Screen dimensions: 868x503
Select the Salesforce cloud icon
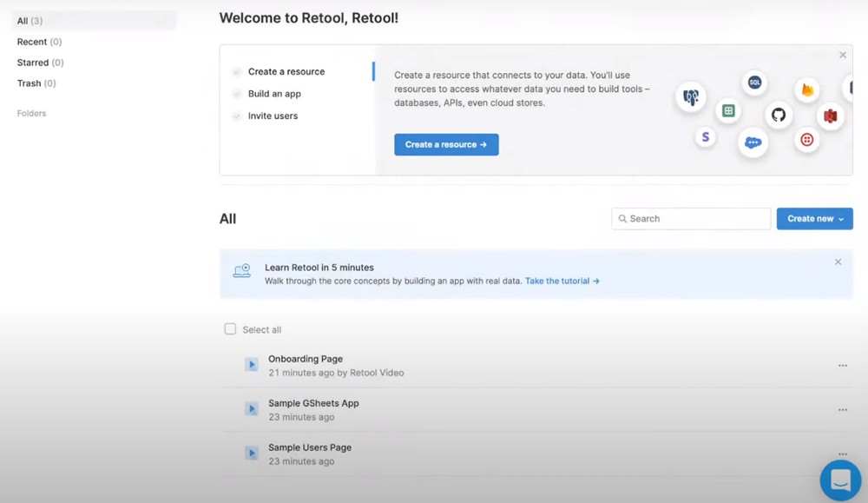tap(752, 142)
